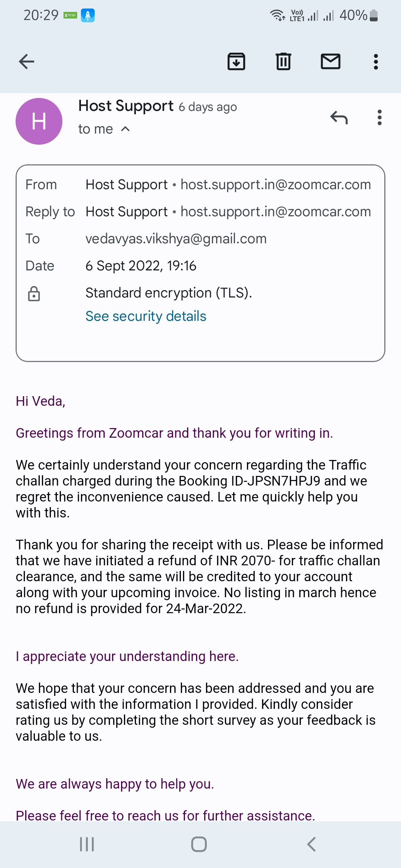This screenshot has width=401, height=868.
Task: Go back using the top-left arrow
Action: point(26,62)
